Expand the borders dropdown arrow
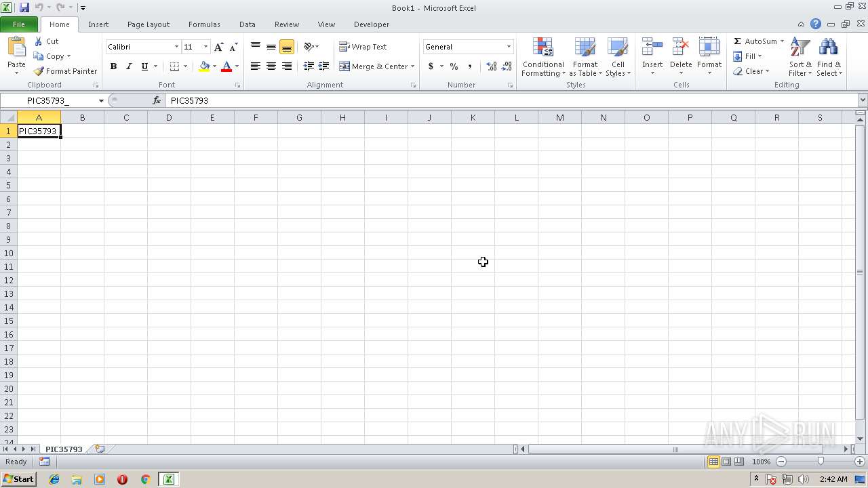Image resolution: width=868 pixels, height=488 pixels. [185, 66]
